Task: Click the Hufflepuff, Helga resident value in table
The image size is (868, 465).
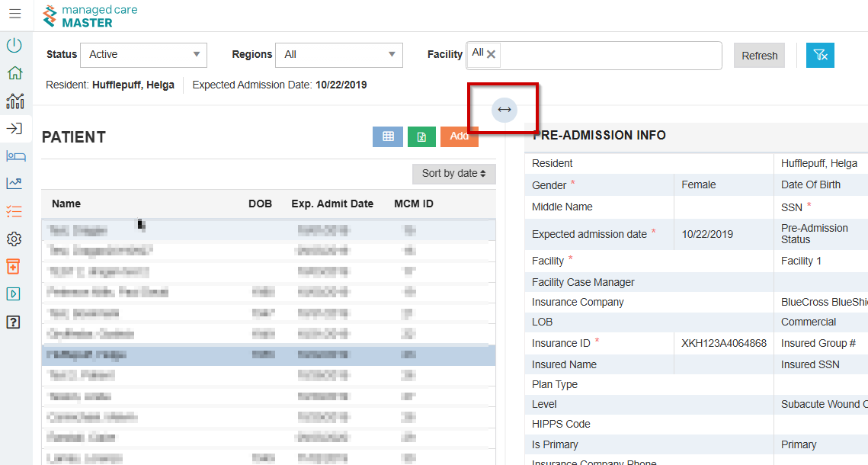Action: click(x=819, y=163)
